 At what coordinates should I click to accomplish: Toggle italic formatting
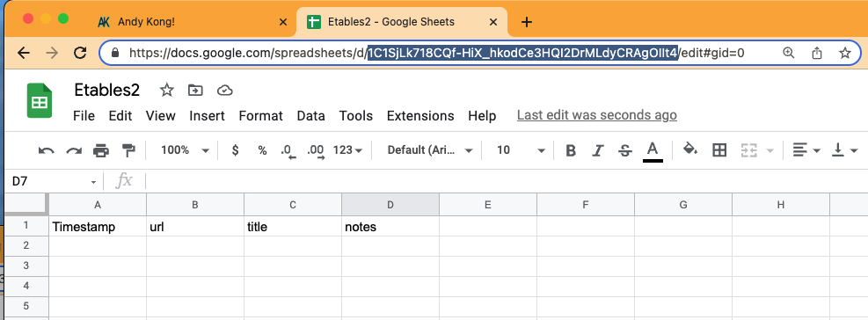(597, 150)
